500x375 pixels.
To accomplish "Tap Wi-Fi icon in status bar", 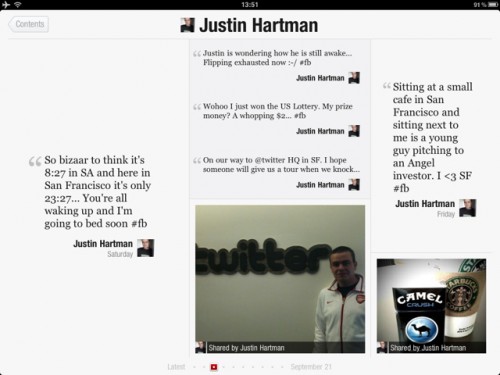I will [x=18, y=5].
